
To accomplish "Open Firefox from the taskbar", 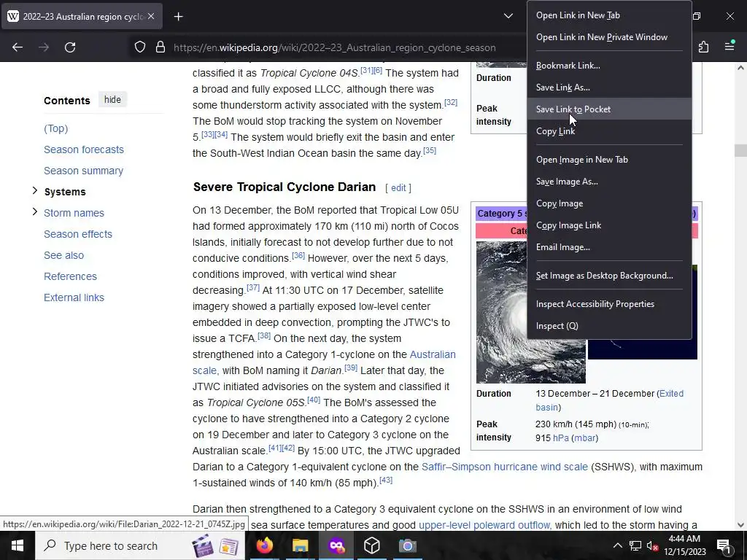I will click(x=264, y=545).
